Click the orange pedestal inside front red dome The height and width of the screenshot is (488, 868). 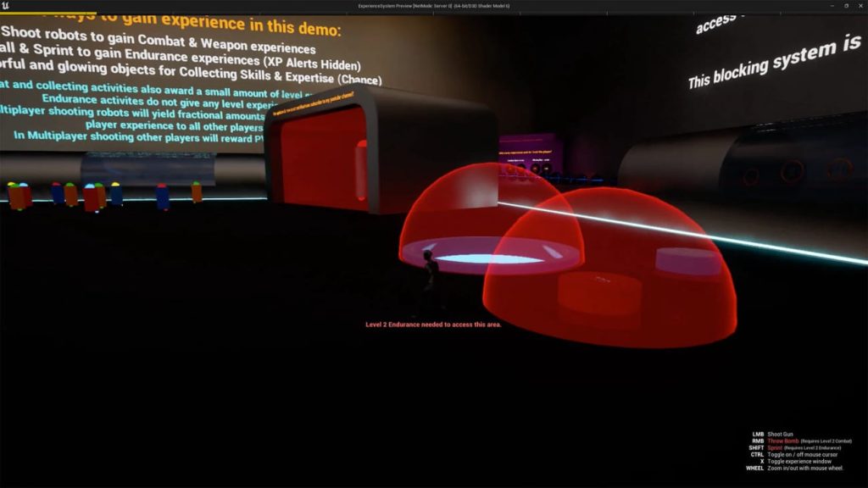599,291
